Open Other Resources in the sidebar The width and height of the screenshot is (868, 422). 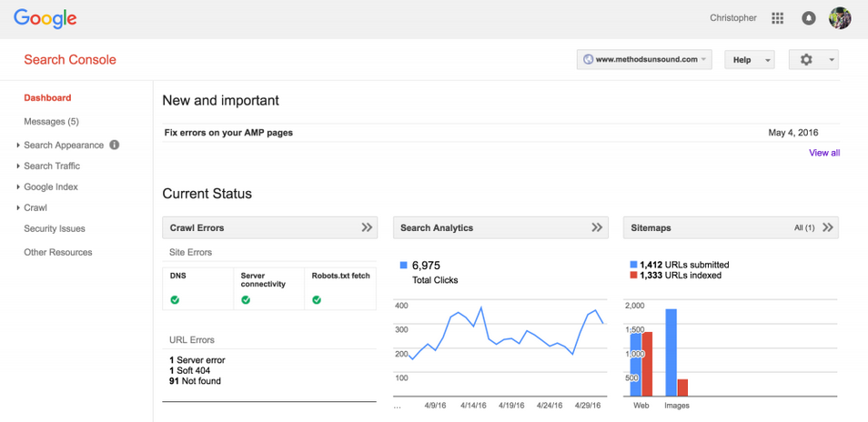tap(58, 252)
